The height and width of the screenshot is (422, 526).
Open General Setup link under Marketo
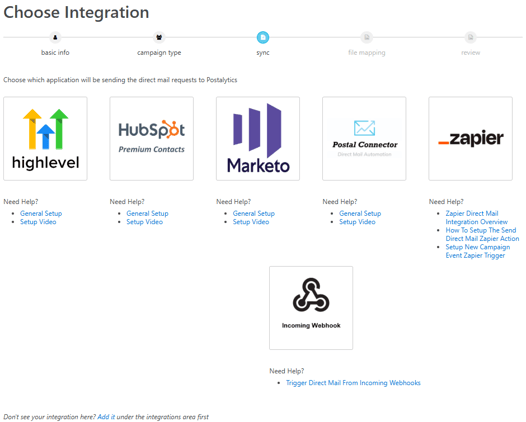click(254, 213)
